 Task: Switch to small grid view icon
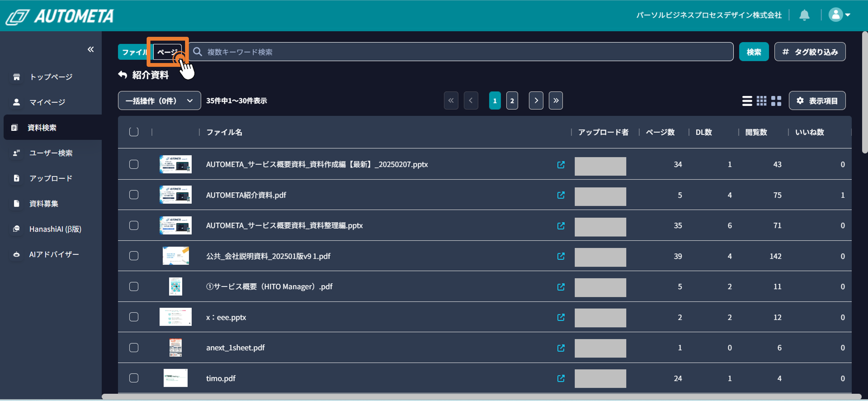pos(761,101)
